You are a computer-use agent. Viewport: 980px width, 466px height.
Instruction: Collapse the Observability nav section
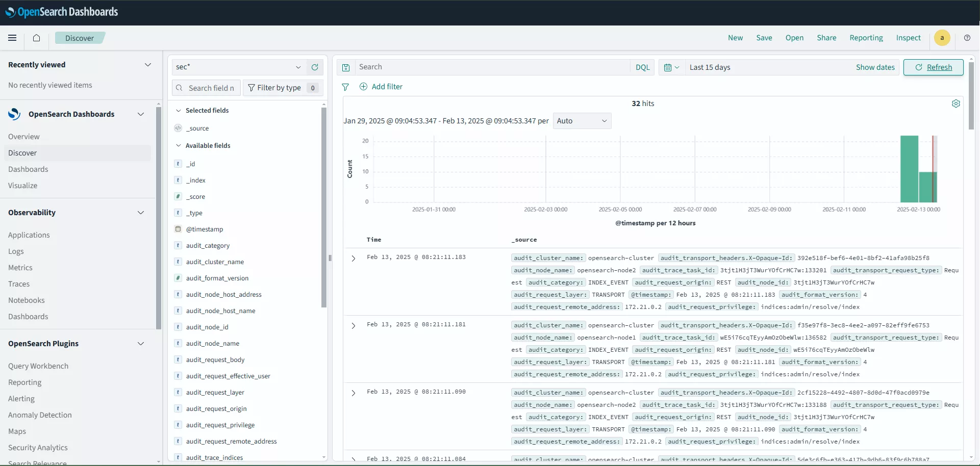(141, 213)
